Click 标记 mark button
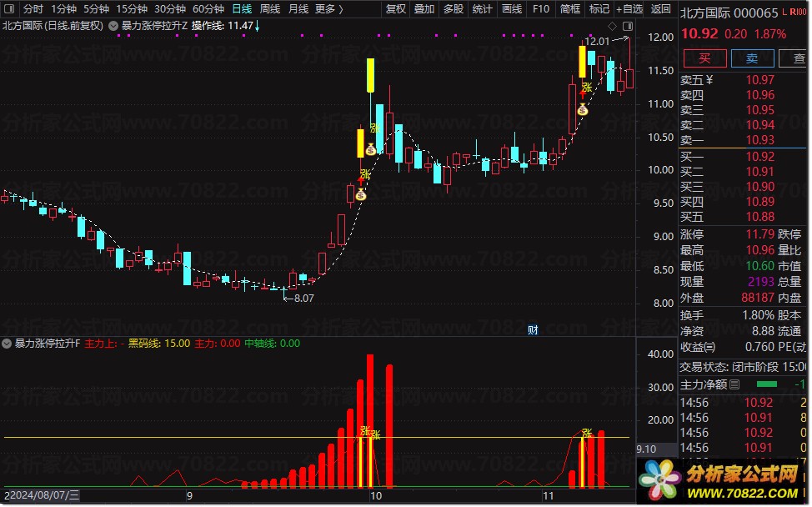This screenshot has height=507, width=812. pyautogui.click(x=599, y=9)
